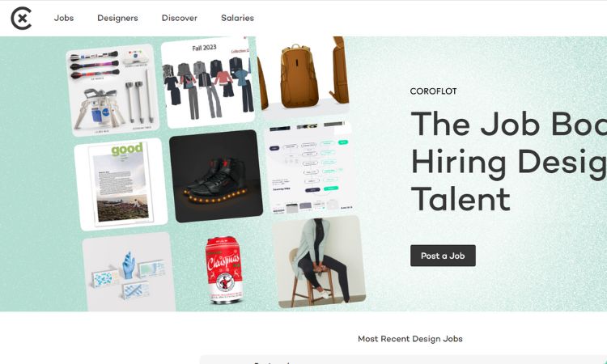This screenshot has width=607, height=364.
Task: Click the COROFLOT label above headline
Action: pos(433,91)
